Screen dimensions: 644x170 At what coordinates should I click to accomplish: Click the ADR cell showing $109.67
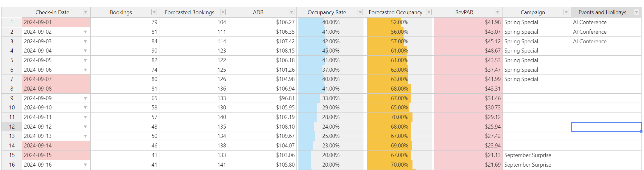point(262,136)
